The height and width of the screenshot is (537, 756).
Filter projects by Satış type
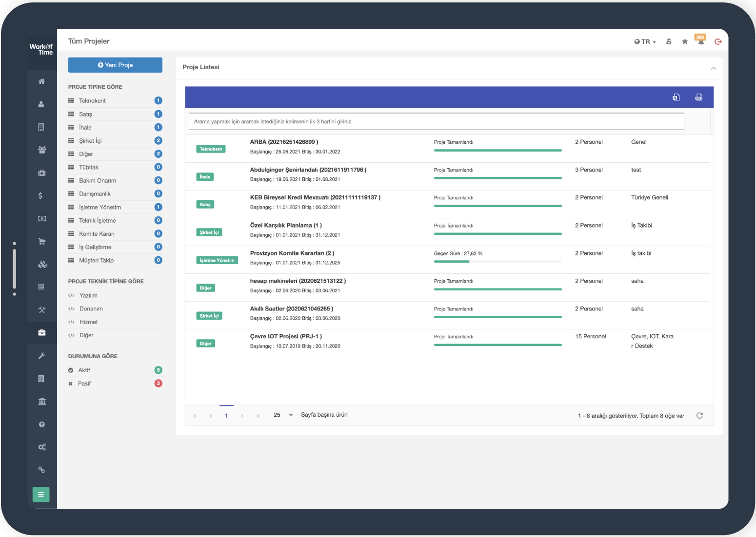[115, 114]
